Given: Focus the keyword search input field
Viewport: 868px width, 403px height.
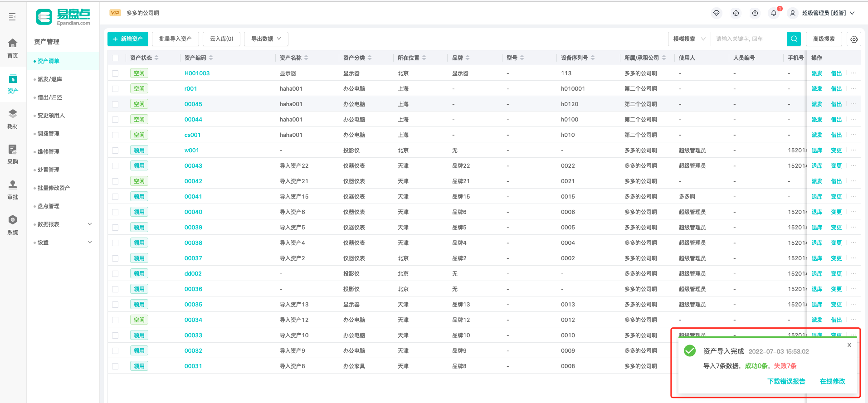Looking at the screenshot, I should tap(749, 39).
